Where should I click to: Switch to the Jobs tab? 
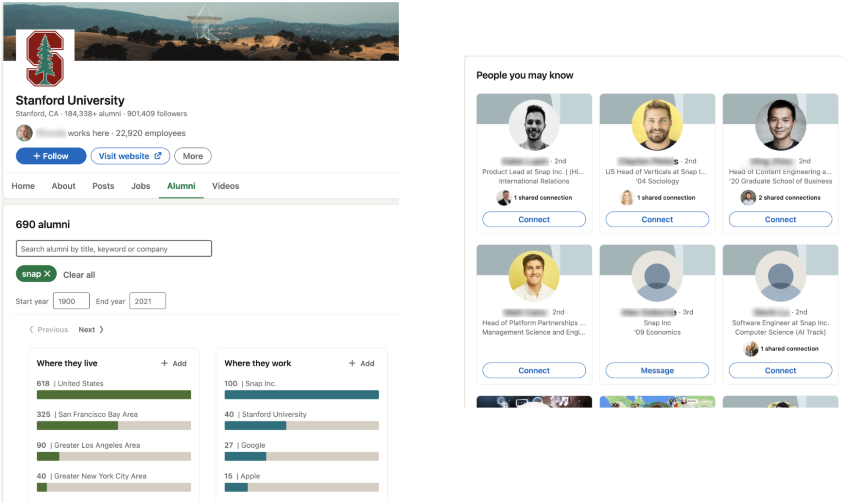(x=141, y=186)
